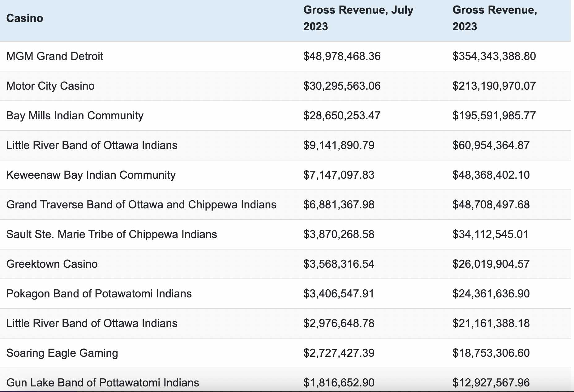Select the $48,978,468.36 July revenue cell
The width and height of the screenshot is (574, 392).
coord(342,56)
